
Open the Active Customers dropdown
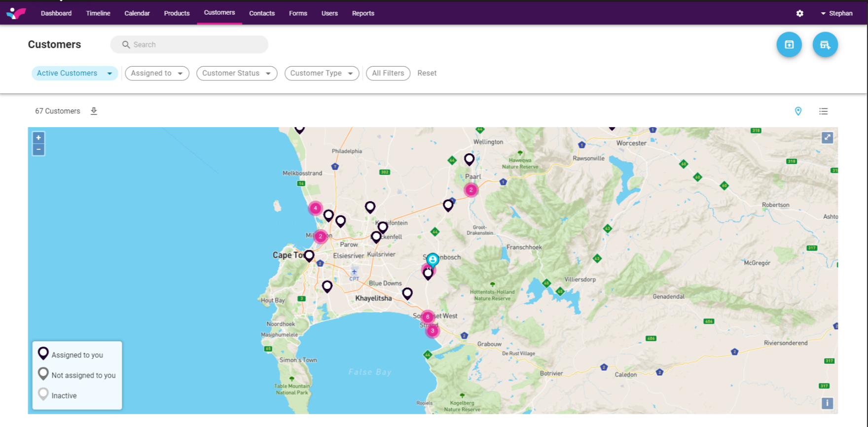tap(74, 73)
